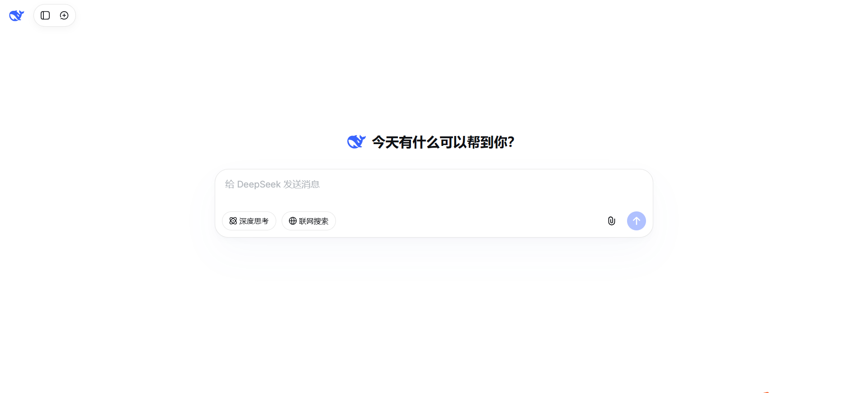Enable the 深度思考 deep thinking mode
This screenshot has width=868, height=393.
pyautogui.click(x=249, y=221)
